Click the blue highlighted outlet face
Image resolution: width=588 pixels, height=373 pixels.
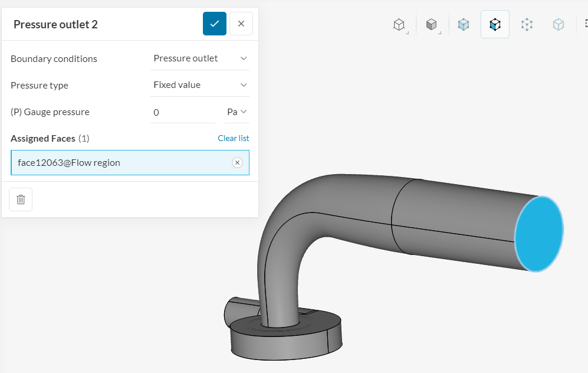coord(539,234)
